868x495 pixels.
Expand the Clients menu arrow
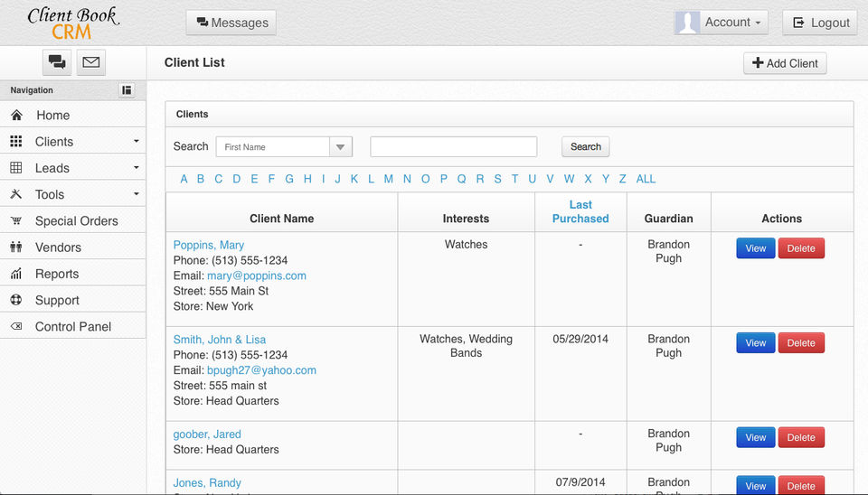point(137,141)
